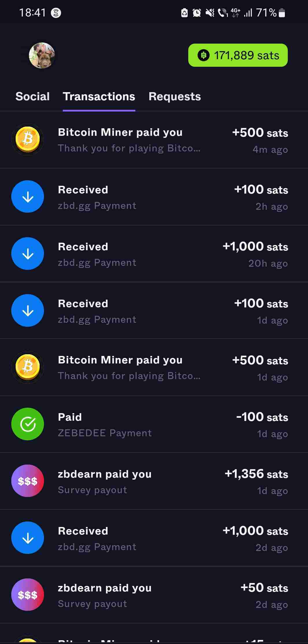This screenshot has width=308, height=644.
Task: Open the Requests tab
Action: [175, 96]
